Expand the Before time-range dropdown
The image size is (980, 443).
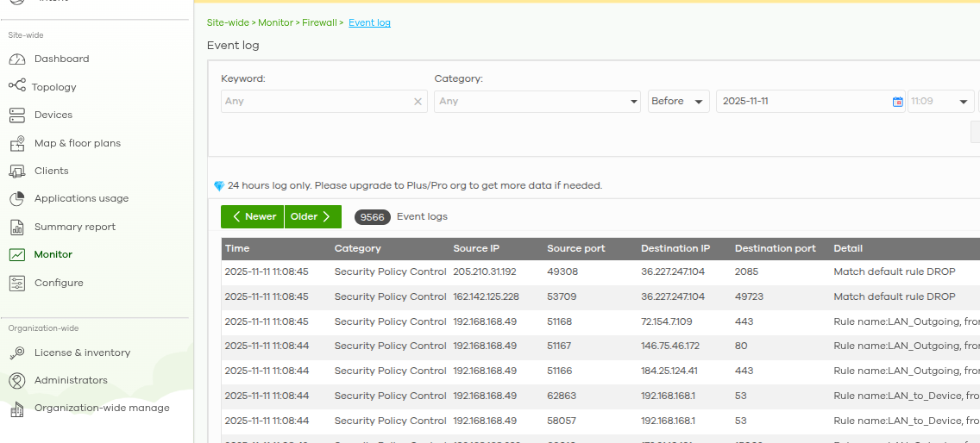click(678, 101)
